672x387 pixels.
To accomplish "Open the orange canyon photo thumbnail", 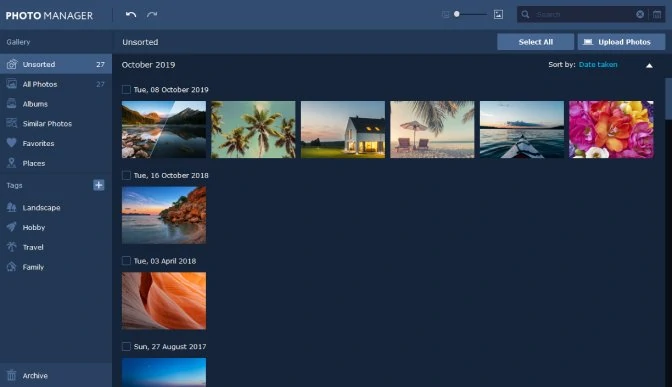I will (x=164, y=301).
